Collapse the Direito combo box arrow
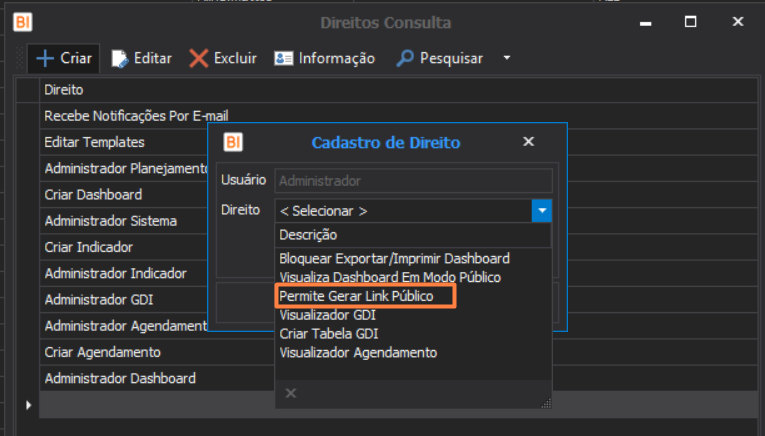 [x=541, y=211]
